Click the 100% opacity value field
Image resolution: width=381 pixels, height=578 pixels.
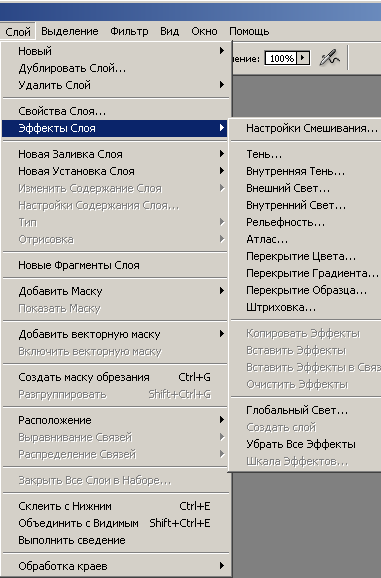281,58
